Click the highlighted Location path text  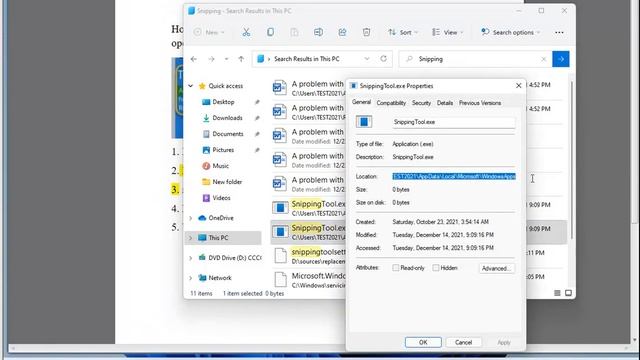click(x=454, y=176)
